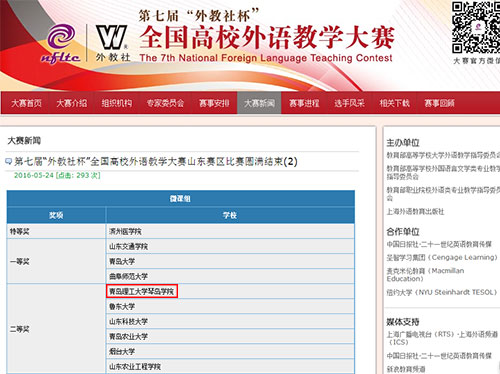Click the speech bubble icon beside the article title
The image size is (500, 374).
point(9,162)
